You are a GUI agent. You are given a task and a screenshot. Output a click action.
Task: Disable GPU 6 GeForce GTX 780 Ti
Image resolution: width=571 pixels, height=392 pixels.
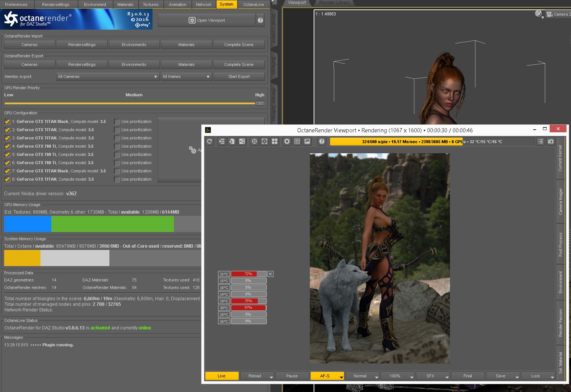(x=7, y=163)
